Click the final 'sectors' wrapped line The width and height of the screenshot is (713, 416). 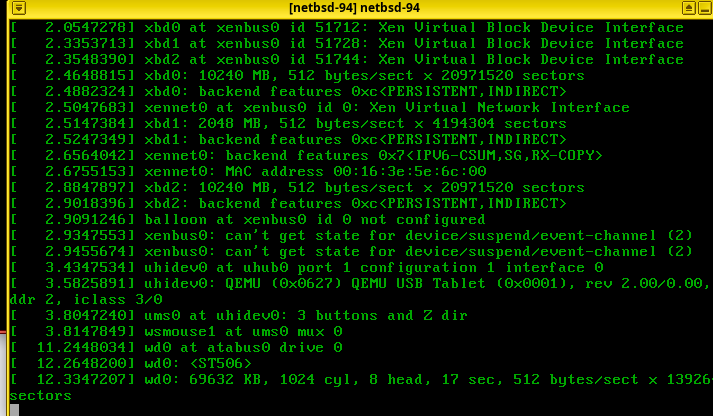tap(40, 396)
